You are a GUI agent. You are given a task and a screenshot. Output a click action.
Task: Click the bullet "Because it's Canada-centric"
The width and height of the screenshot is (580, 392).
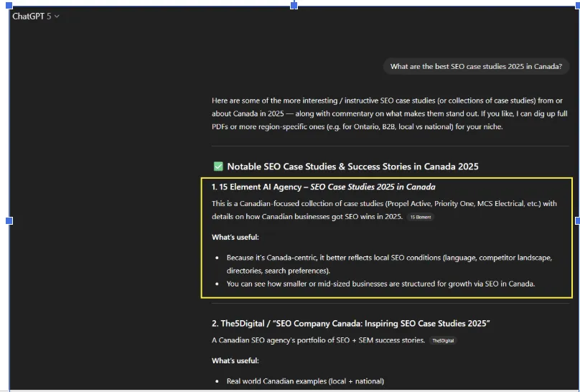click(x=389, y=264)
